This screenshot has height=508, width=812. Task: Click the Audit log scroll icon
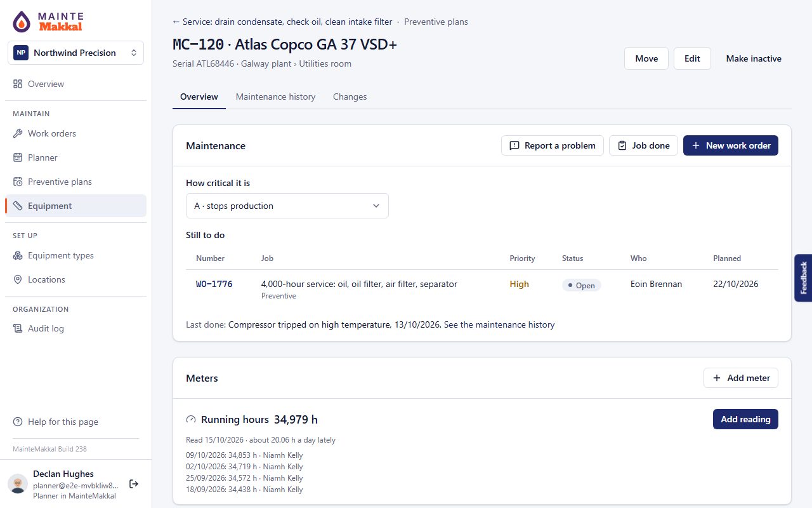tap(18, 328)
